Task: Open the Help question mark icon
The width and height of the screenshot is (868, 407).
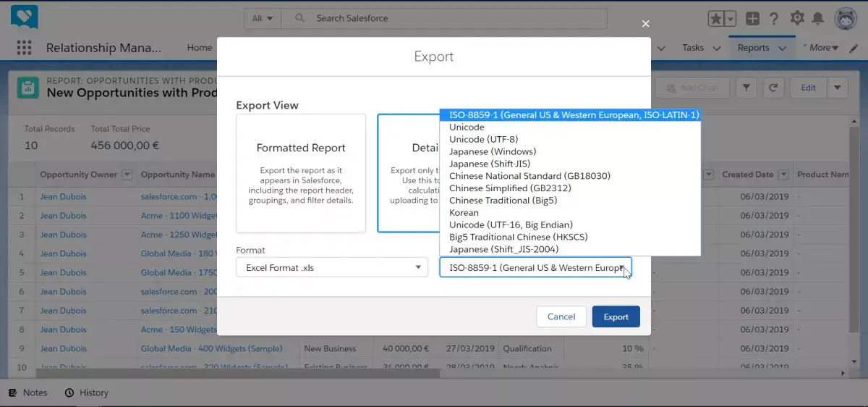Action: (774, 19)
